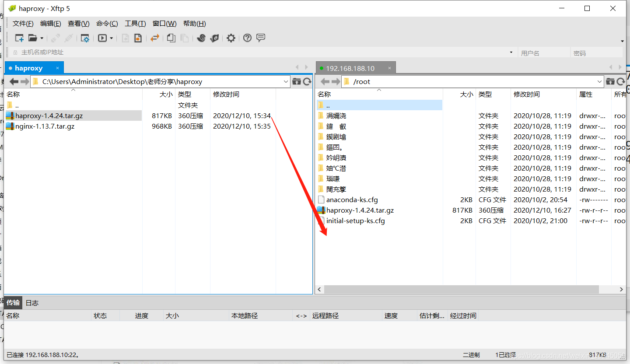
Task: Switch to the 日志 log tab
Action: coord(32,303)
